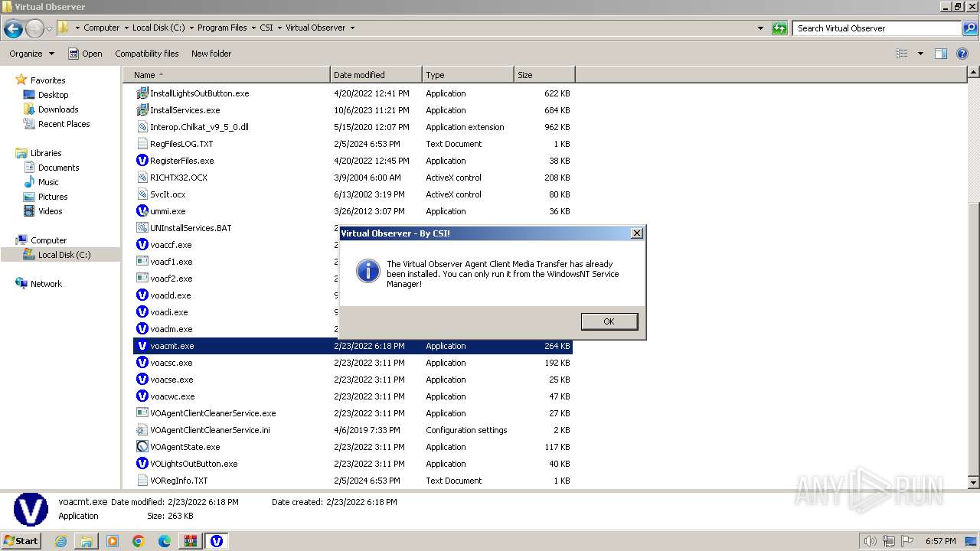Open the Organize menu
The image size is (980, 551).
coord(31,54)
